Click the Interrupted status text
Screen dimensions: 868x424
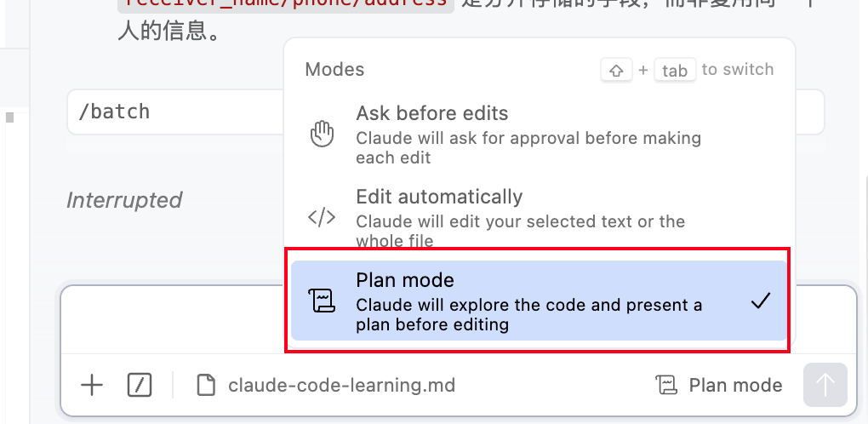[124, 200]
